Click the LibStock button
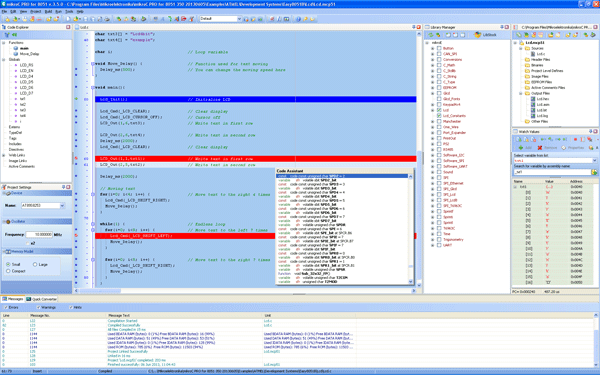The width and height of the screenshot is (600, 375). [x=485, y=35]
